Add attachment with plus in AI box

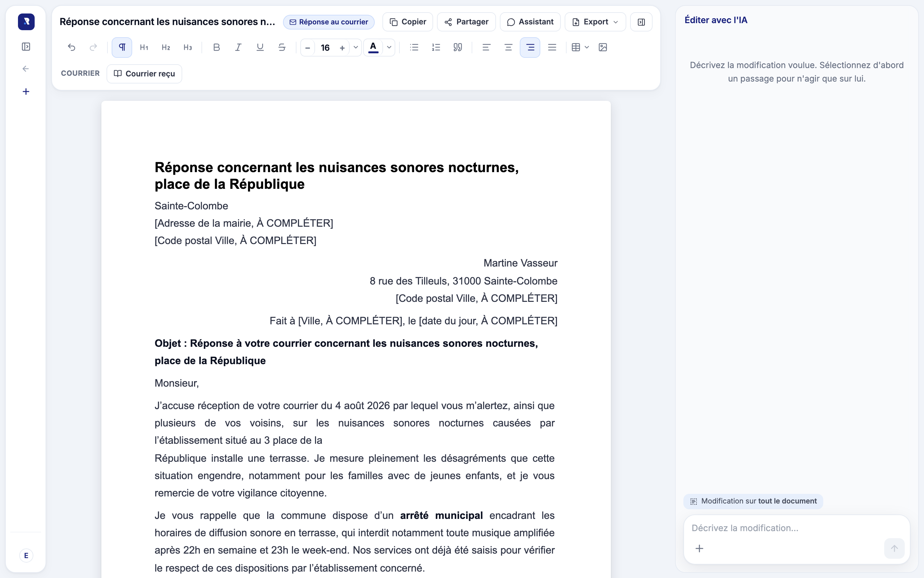point(699,548)
